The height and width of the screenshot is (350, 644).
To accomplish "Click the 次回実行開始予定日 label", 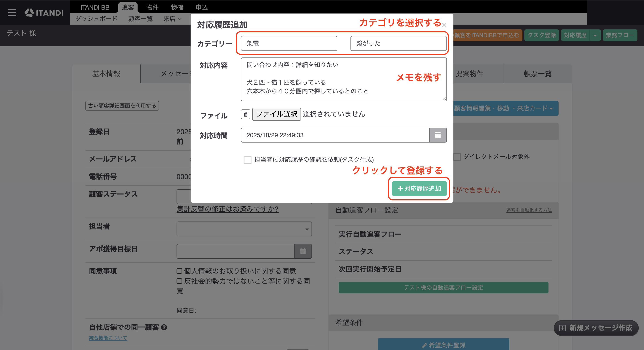I will click(370, 269).
